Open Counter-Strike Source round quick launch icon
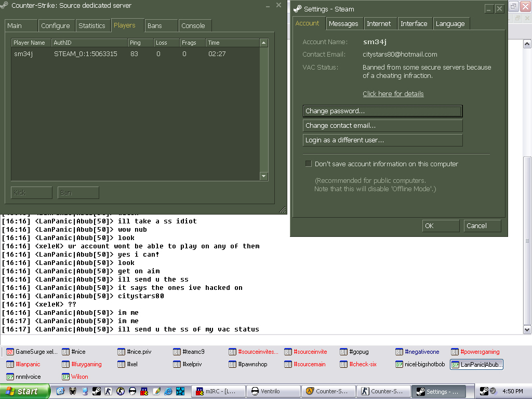 (121, 391)
